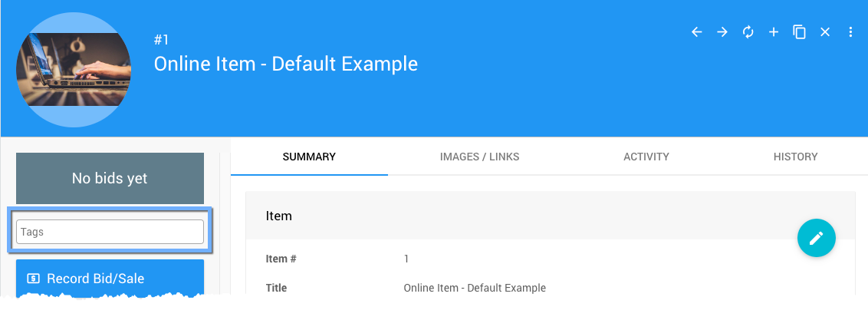Clone the item using copy icon

799,32
